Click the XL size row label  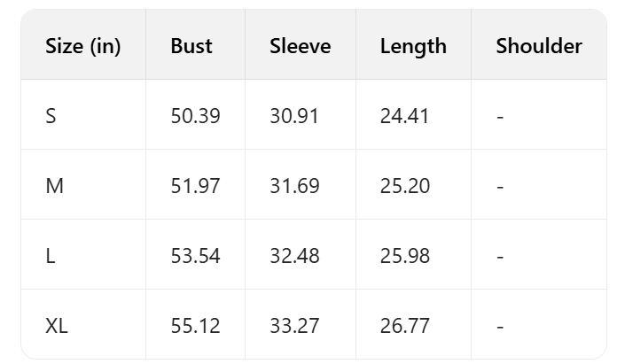click(57, 326)
